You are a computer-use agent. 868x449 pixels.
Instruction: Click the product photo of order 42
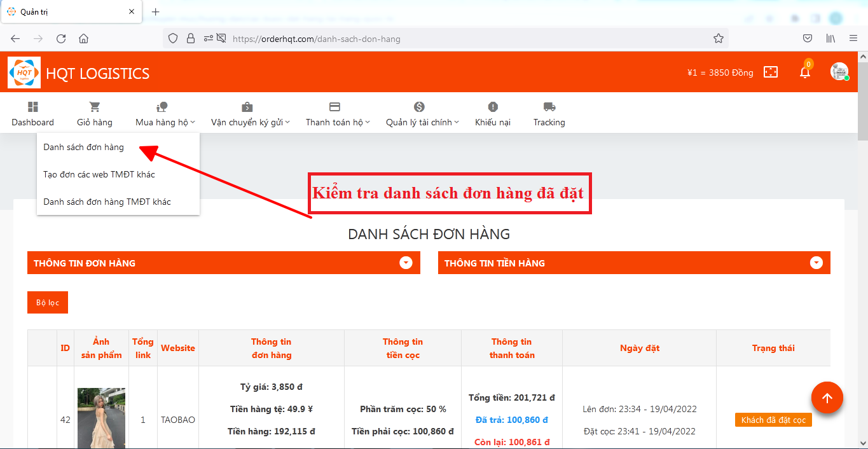[x=101, y=418]
